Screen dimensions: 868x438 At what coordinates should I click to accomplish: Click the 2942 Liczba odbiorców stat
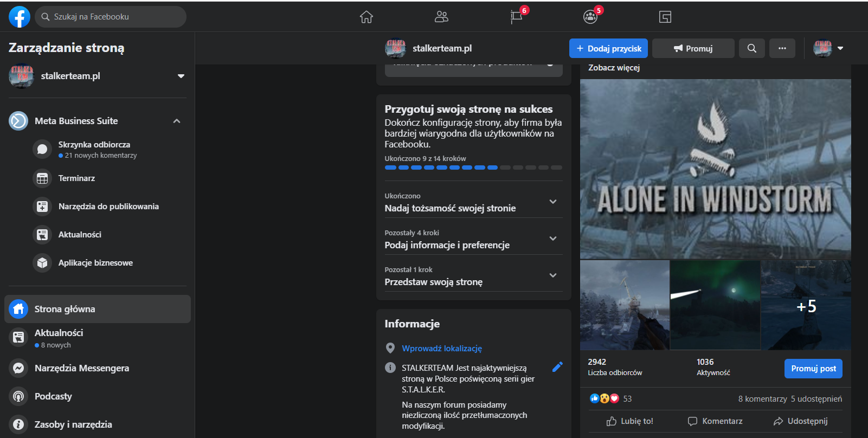point(615,367)
